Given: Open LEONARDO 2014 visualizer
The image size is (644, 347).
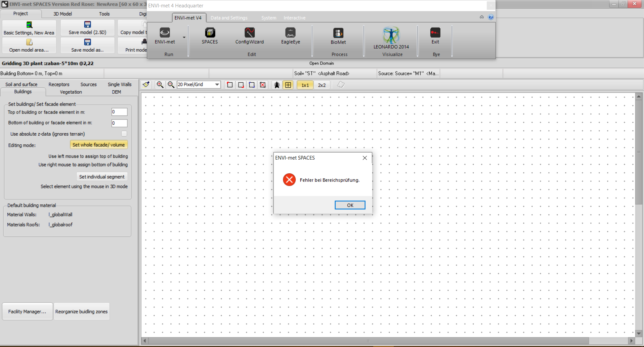Looking at the screenshot, I should coord(391,38).
